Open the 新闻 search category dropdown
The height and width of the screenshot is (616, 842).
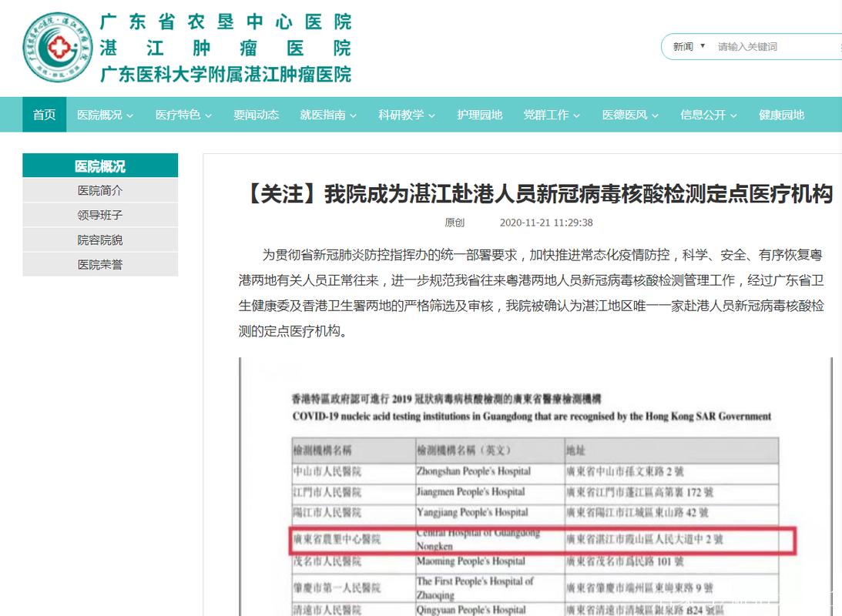point(687,46)
